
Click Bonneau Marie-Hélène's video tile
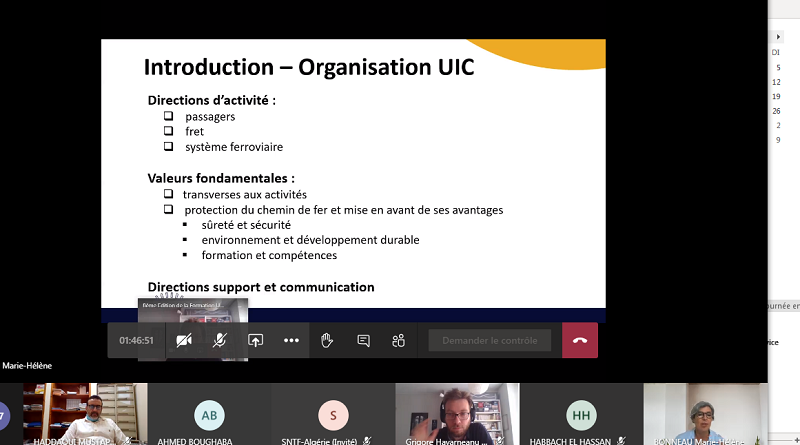[705, 412]
